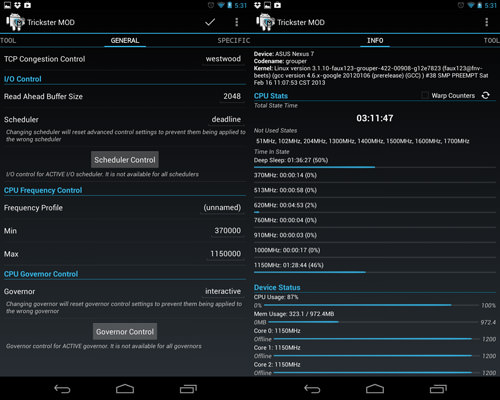Tap the CPU Usage progress bar
The height and width of the screenshot is (400, 500).
371,305
